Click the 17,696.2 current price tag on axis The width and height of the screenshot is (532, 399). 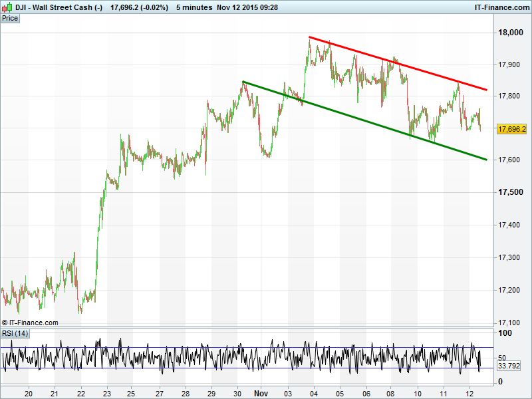[511, 129]
